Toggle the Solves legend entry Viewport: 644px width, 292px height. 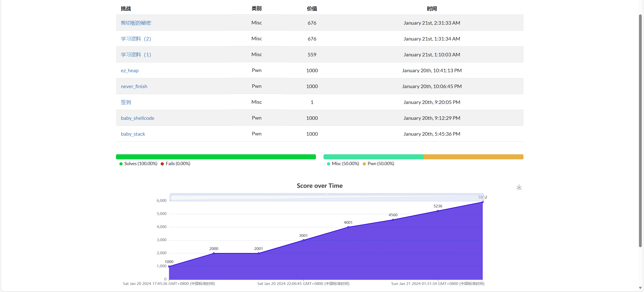(138, 164)
